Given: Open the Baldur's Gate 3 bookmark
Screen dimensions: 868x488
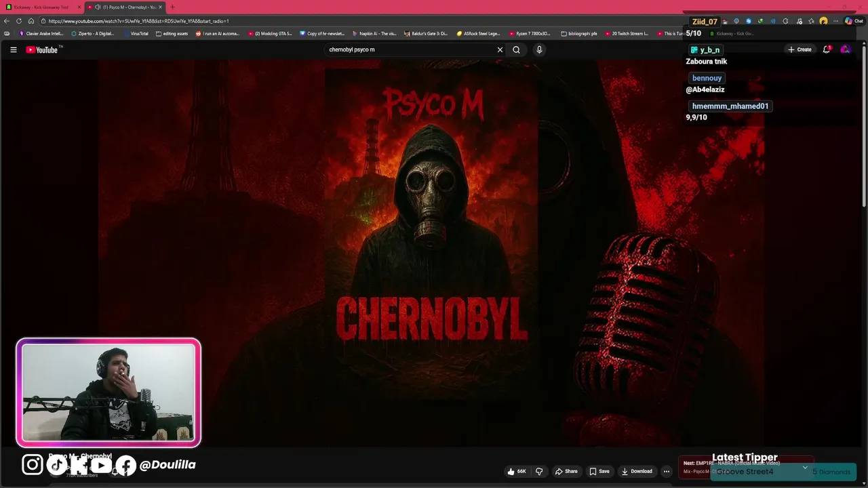Looking at the screenshot, I should coord(426,33).
